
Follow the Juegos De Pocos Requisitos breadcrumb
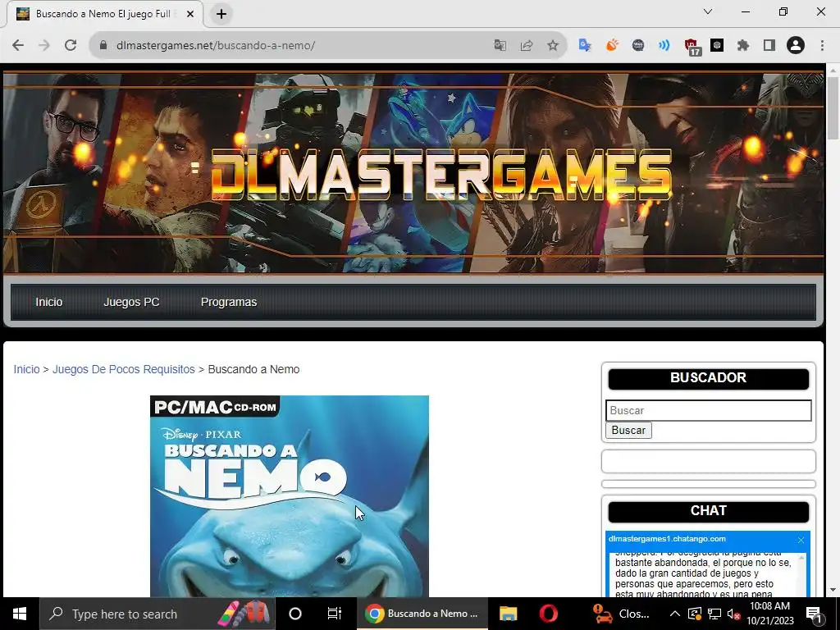(x=124, y=369)
